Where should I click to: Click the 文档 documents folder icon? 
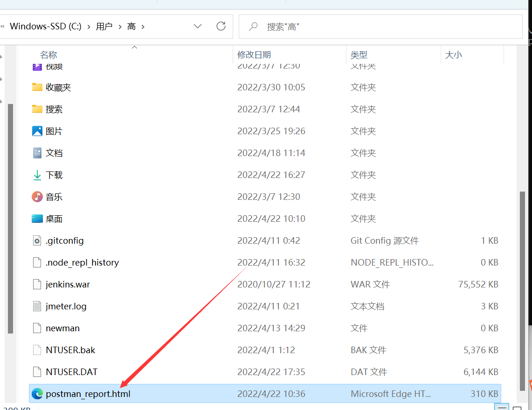coord(37,153)
